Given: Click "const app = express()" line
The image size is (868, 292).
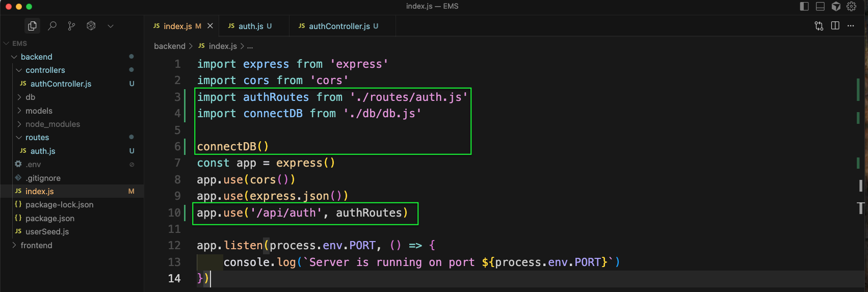Looking at the screenshot, I should click(x=266, y=163).
